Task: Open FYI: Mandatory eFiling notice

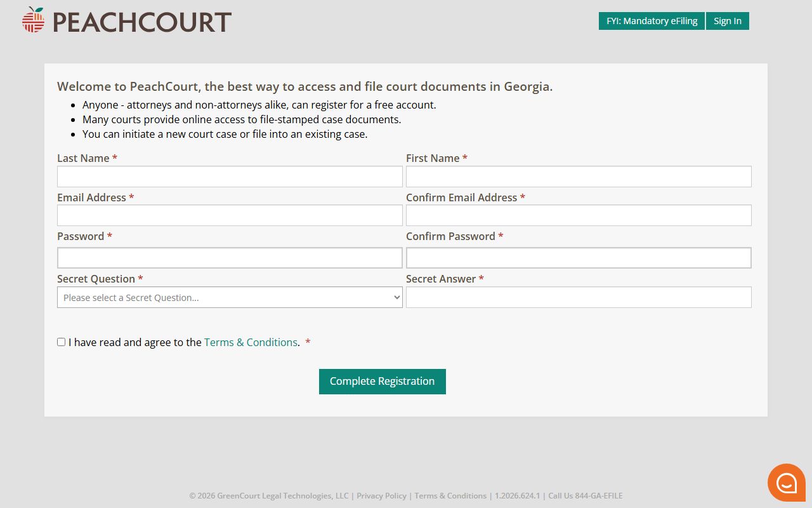Action: [652, 21]
